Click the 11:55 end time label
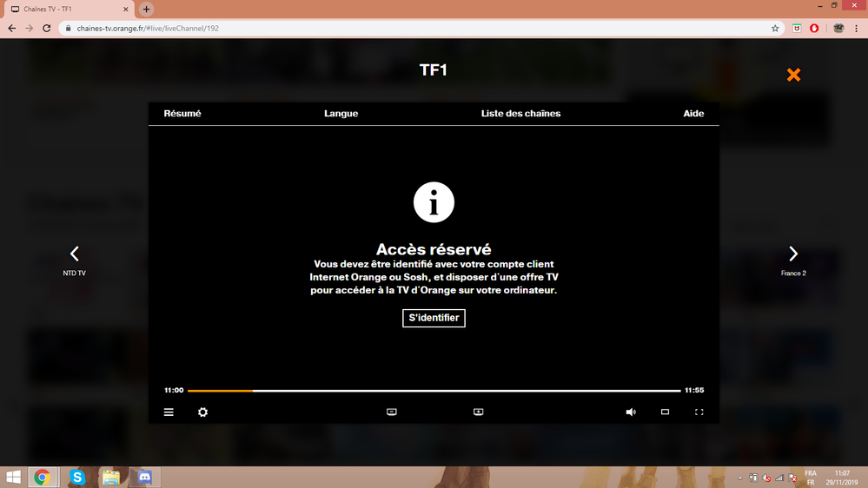This screenshot has width=868, height=488. (694, 390)
